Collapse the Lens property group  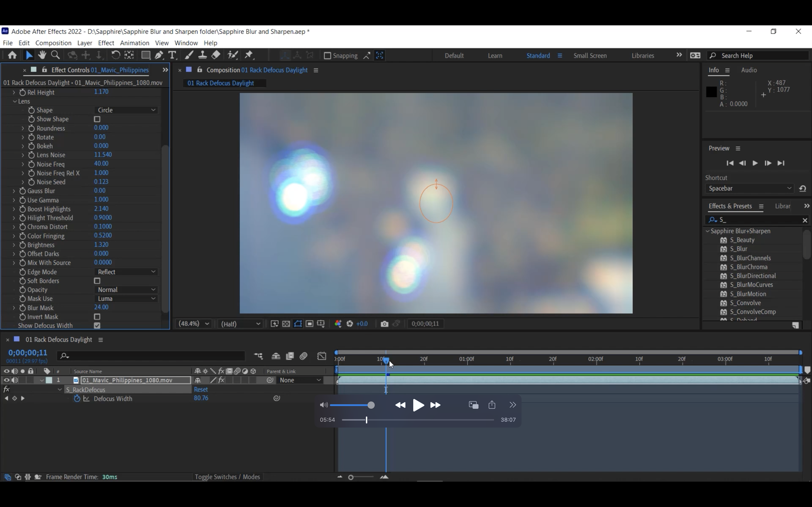click(x=15, y=101)
